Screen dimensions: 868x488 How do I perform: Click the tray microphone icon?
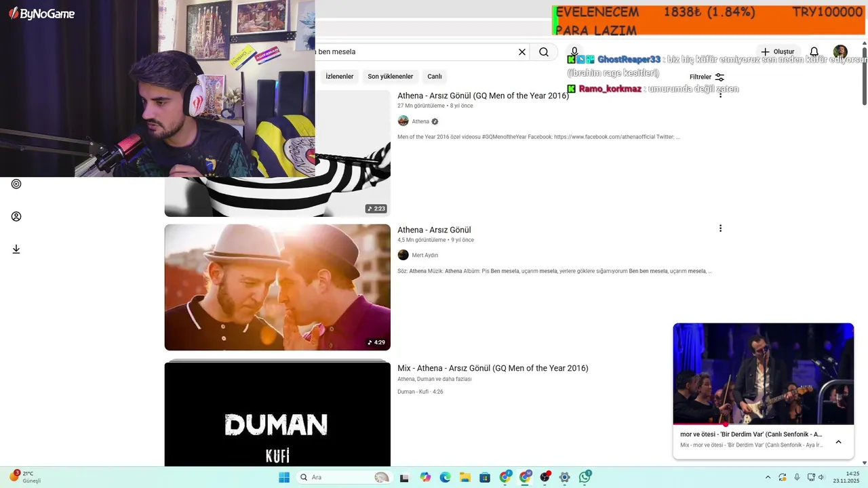(797, 477)
